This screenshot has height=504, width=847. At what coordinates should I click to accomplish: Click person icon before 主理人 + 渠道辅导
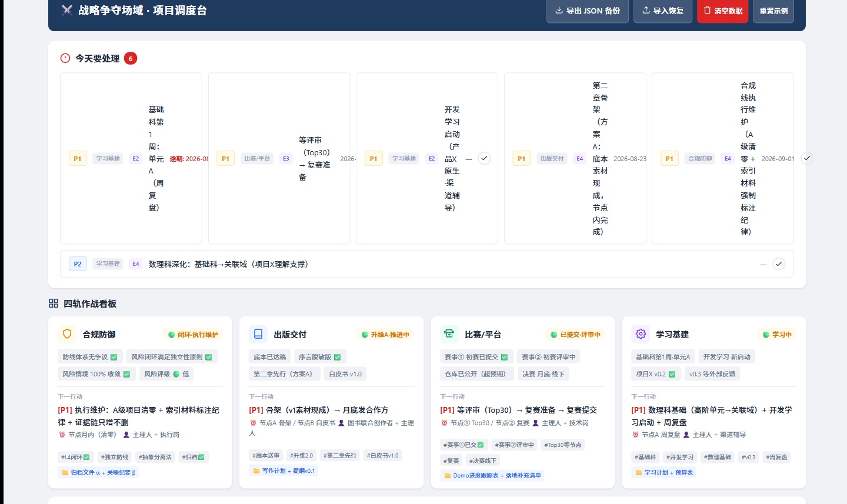click(686, 435)
